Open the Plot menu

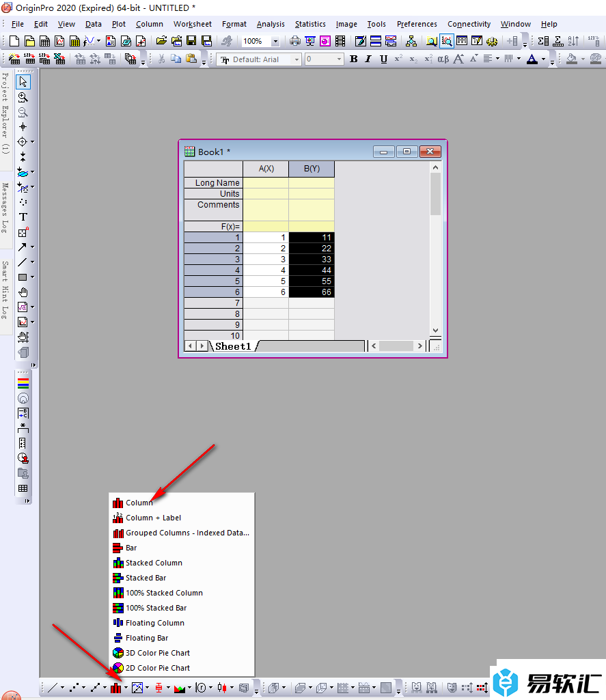click(x=118, y=24)
